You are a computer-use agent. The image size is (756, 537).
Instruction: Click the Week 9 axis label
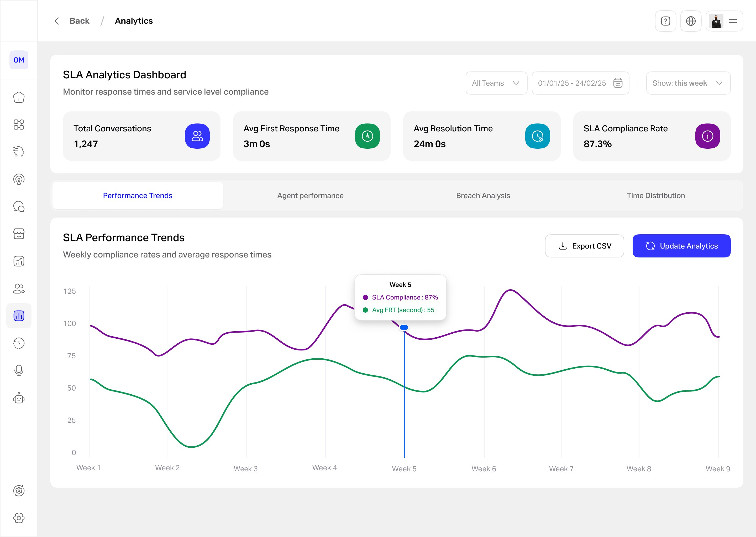click(718, 468)
